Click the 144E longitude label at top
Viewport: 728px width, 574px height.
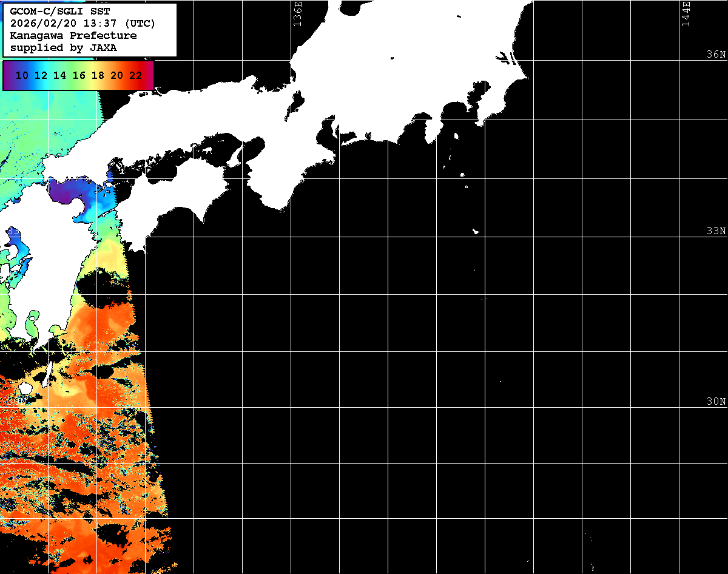tap(686, 13)
